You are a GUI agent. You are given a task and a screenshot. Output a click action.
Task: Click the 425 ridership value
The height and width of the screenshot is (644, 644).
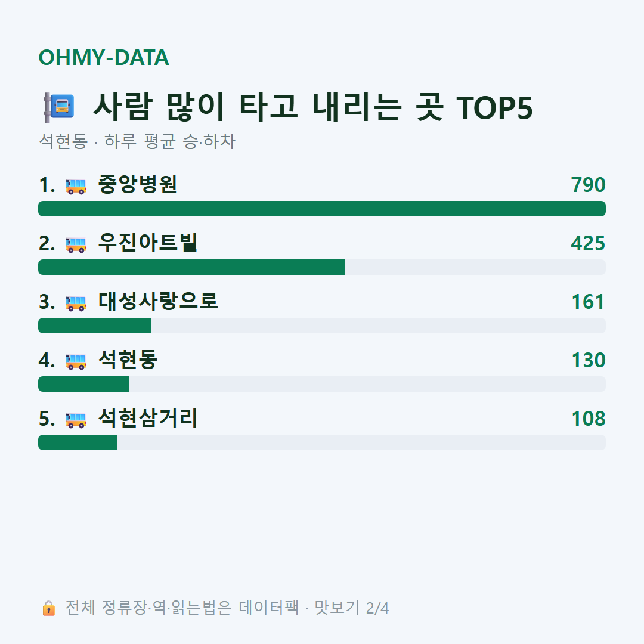tap(588, 243)
